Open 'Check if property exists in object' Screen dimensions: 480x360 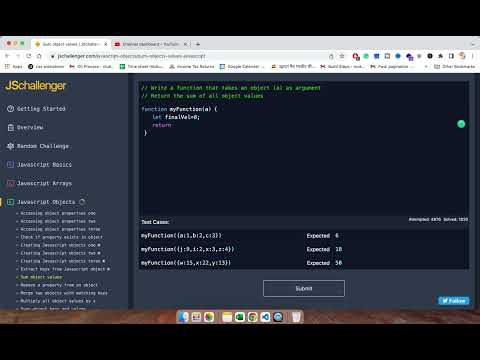pos(62,237)
